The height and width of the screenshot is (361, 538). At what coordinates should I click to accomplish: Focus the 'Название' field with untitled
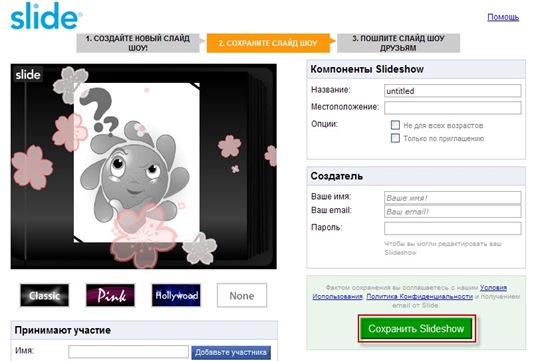(x=453, y=91)
